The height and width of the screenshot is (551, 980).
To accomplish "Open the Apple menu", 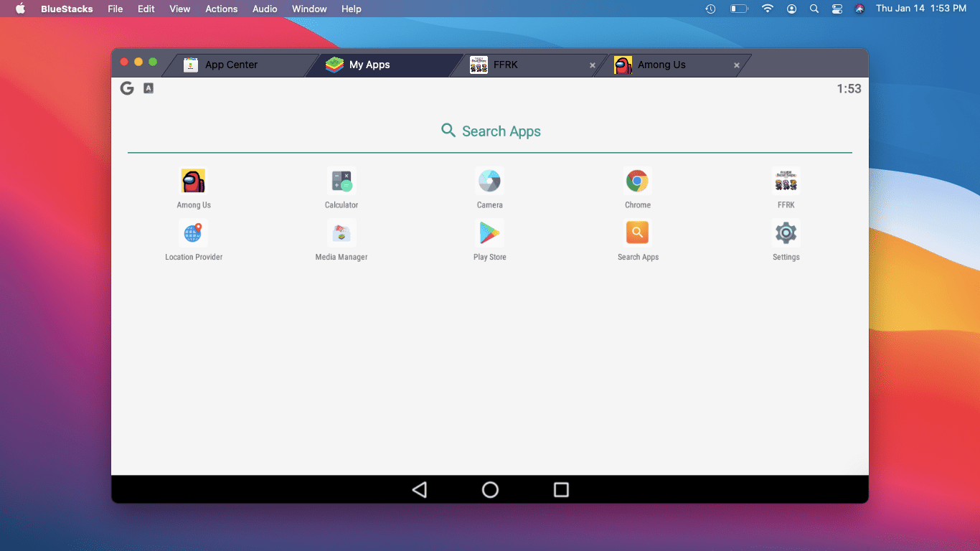I will pos(20,9).
